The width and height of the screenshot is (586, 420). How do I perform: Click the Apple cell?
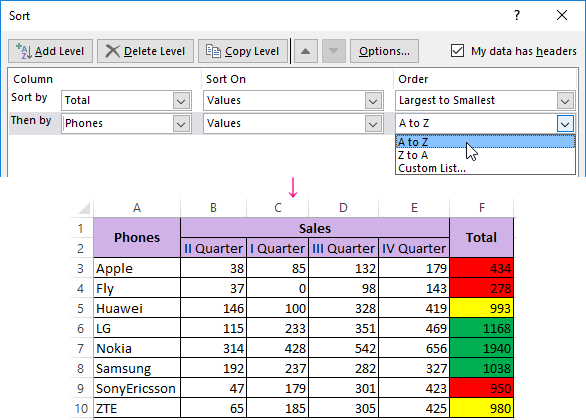coord(137,268)
